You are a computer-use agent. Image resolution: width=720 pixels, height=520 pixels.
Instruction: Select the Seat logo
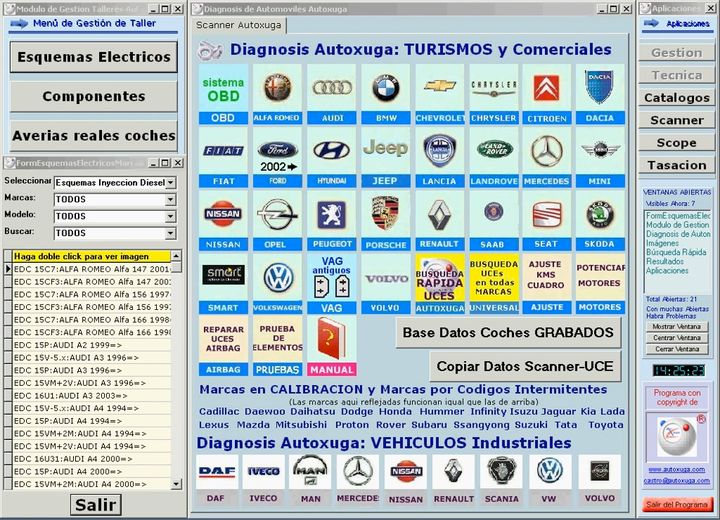[x=546, y=215]
